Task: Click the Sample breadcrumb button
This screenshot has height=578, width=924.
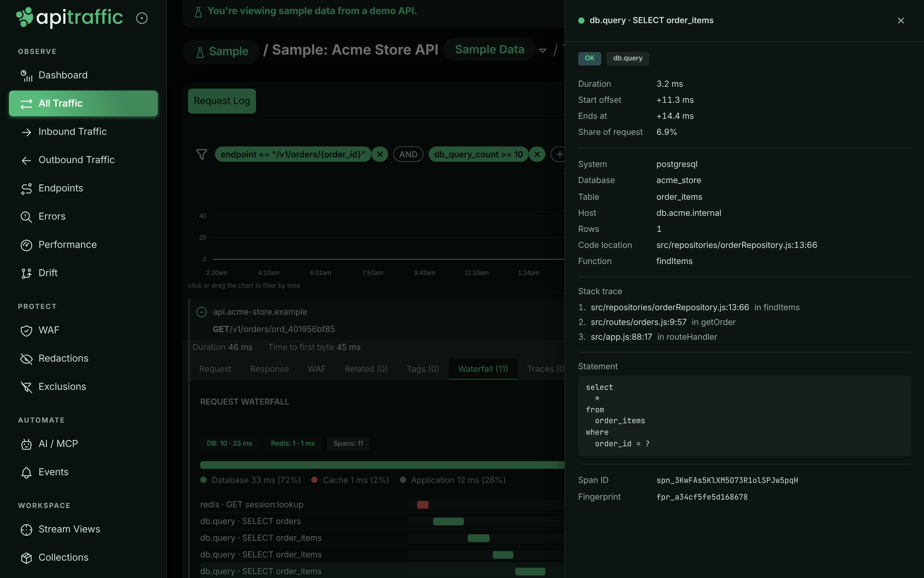Action: point(221,52)
